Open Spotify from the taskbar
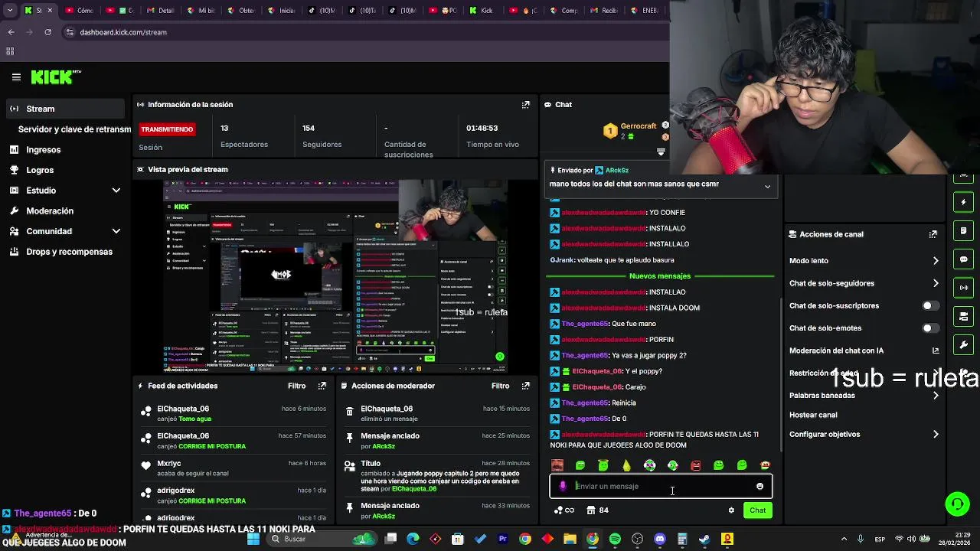The image size is (980, 551). click(615, 539)
